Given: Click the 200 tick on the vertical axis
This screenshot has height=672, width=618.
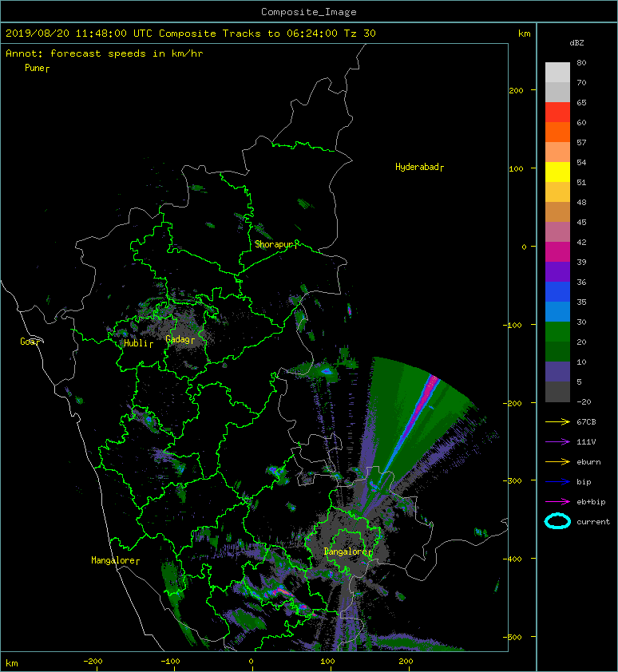Looking at the screenshot, I should tap(517, 90).
